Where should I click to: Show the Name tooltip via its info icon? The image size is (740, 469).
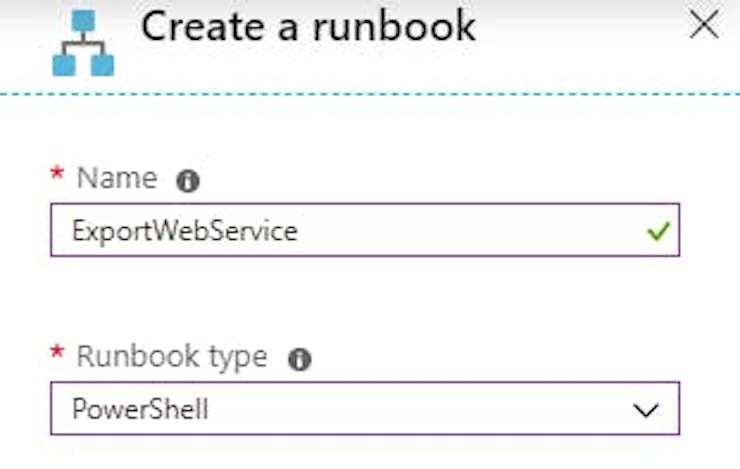click(188, 181)
